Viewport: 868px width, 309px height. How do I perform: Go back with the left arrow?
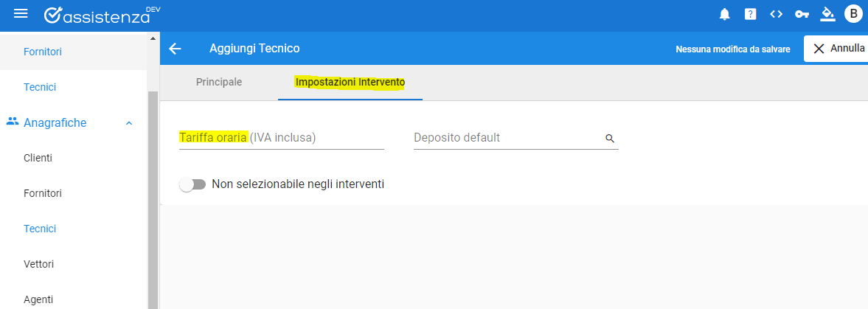coord(175,49)
